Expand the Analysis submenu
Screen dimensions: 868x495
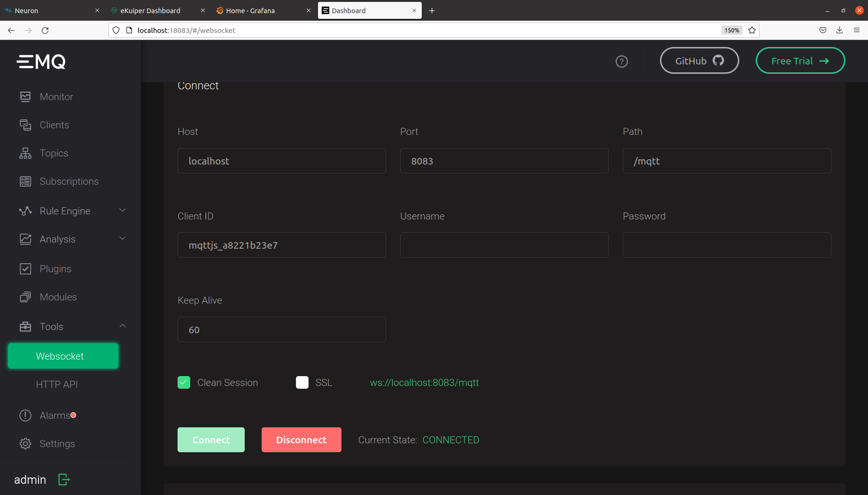(123, 239)
